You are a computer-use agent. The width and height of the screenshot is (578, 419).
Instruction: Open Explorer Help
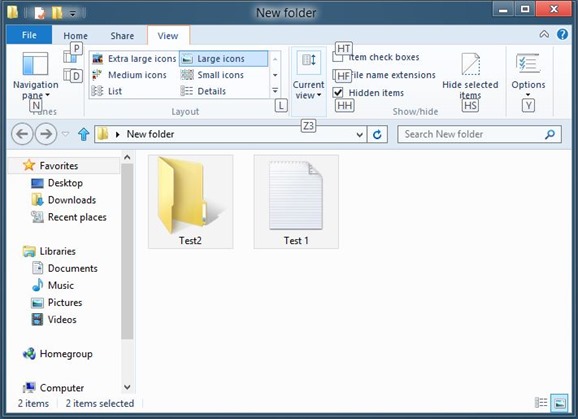coord(562,34)
